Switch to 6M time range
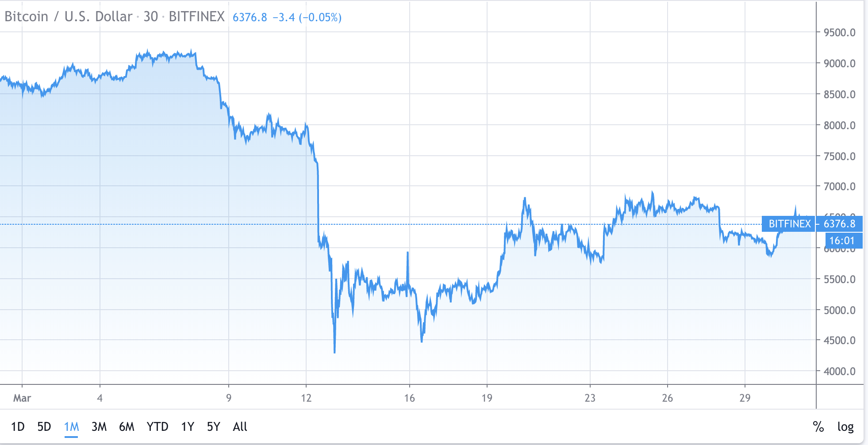This screenshot has width=868, height=445. point(127,427)
